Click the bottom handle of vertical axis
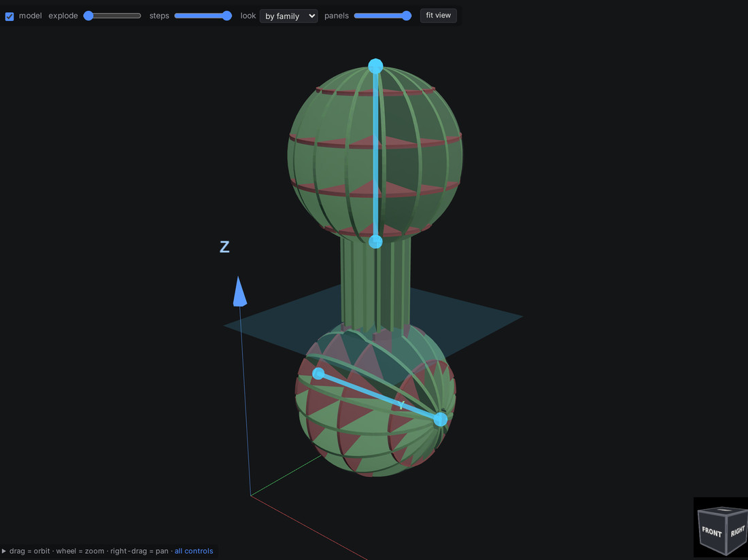748x560 pixels. (x=375, y=242)
